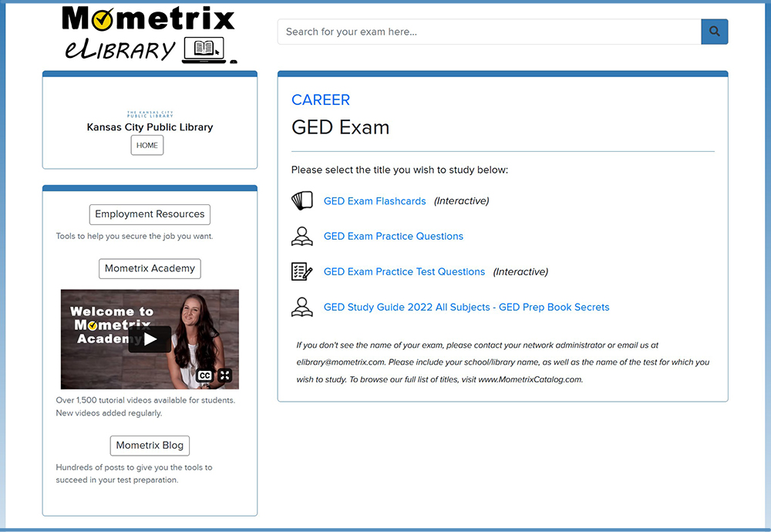Click the flashcards icon beside GED Exam Flashcards
This screenshot has width=771, height=532.
[302, 200]
